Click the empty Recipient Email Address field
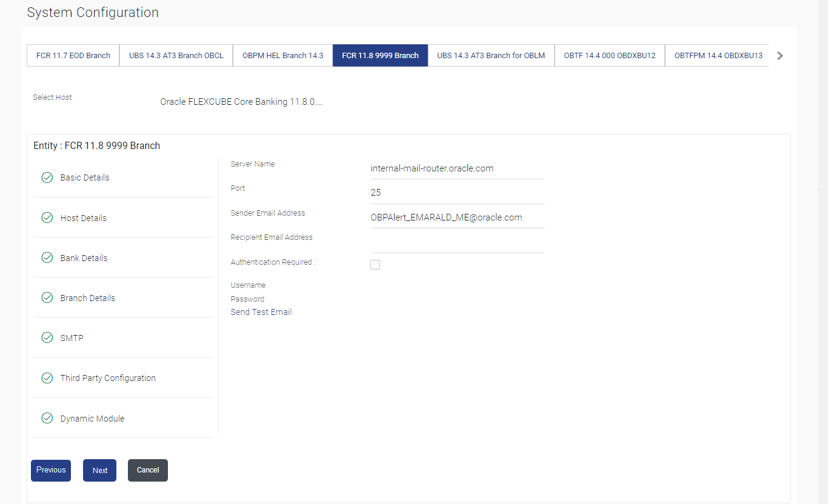 [x=457, y=242]
